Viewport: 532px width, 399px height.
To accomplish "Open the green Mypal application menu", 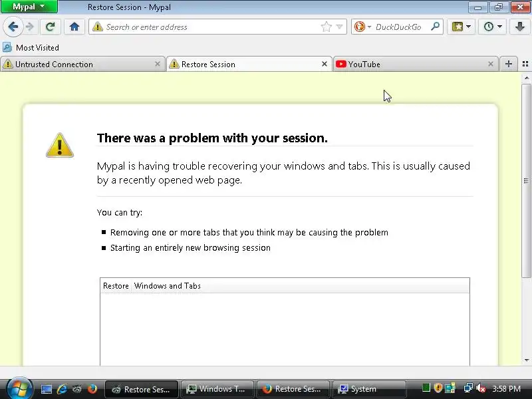I will (29, 7).
